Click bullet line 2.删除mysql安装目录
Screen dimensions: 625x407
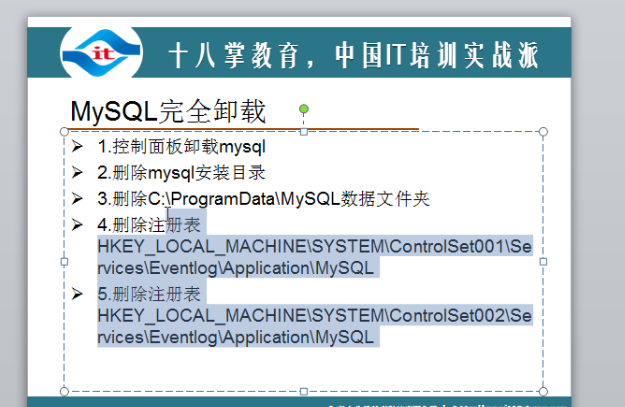click(x=181, y=173)
